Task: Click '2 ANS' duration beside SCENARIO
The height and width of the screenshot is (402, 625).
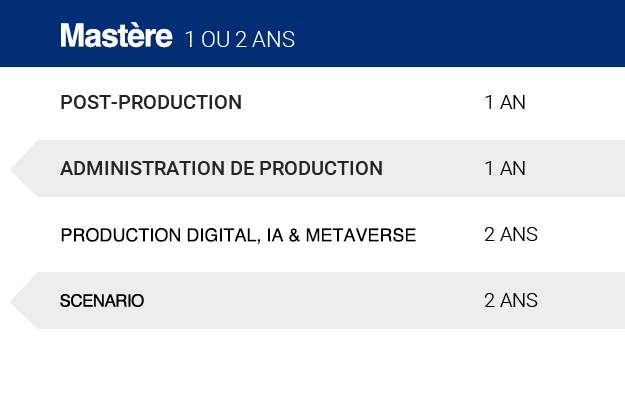Action: click(511, 300)
